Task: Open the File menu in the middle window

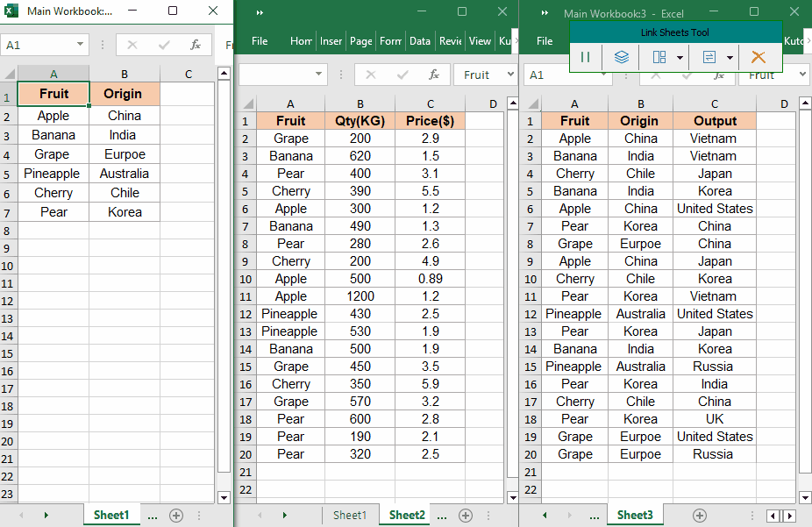Action: pyautogui.click(x=260, y=41)
